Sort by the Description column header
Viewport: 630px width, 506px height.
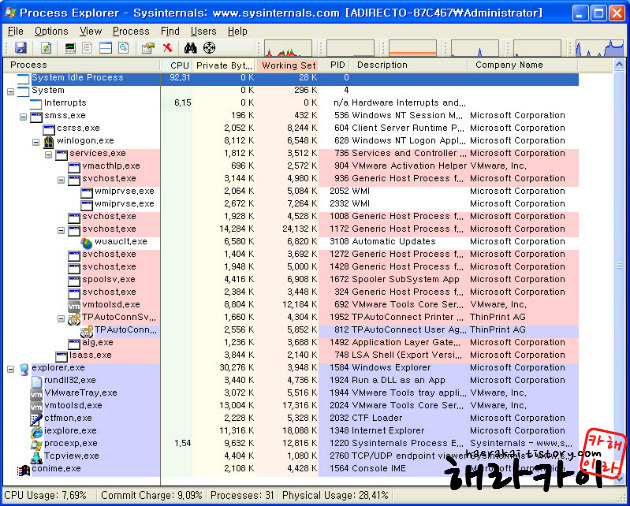click(x=408, y=65)
